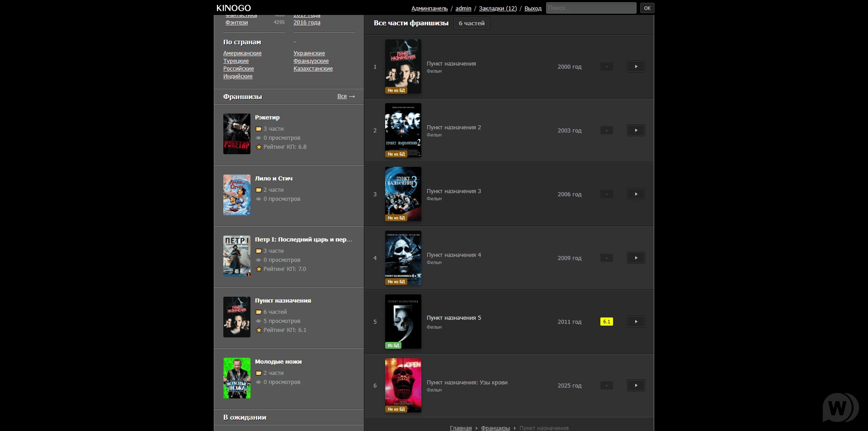This screenshot has width=868, height=431.
Task: Start playback of Пункт назначения 3
Action: click(x=636, y=194)
